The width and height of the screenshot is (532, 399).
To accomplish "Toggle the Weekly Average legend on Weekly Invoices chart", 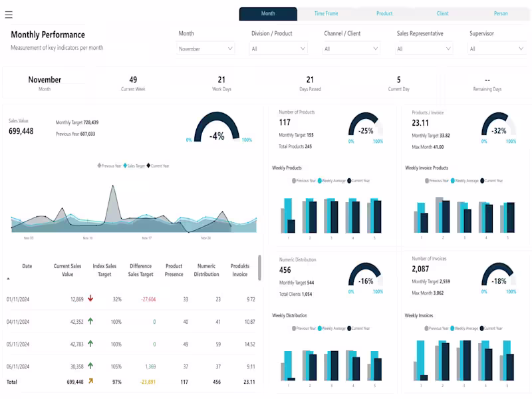I will (x=462, y=328).
